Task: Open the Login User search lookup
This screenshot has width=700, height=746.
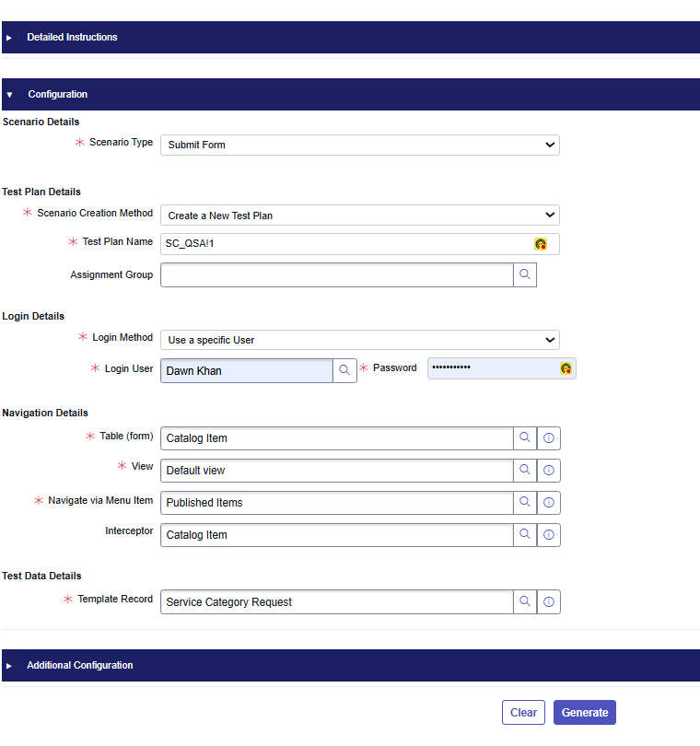Action: tap(344, 370)
